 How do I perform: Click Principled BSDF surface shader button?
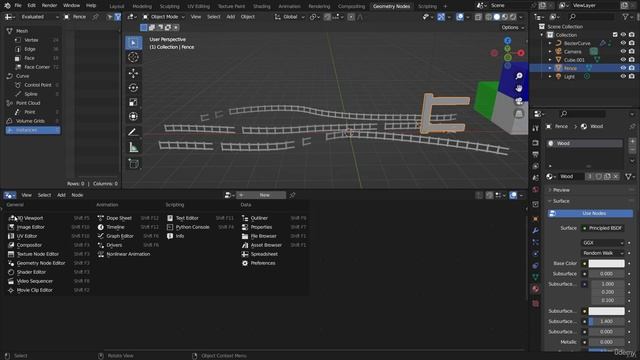pyautogui.click(x=602, y=228)
